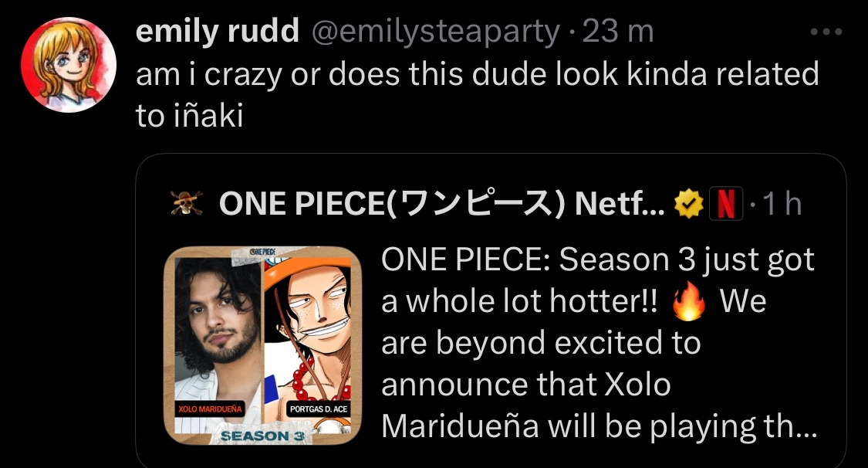The width and height of the screenshot is (868, 468).
Task: Open the quoted tweet text about Season 3
Action: click(x=599, y=343)
